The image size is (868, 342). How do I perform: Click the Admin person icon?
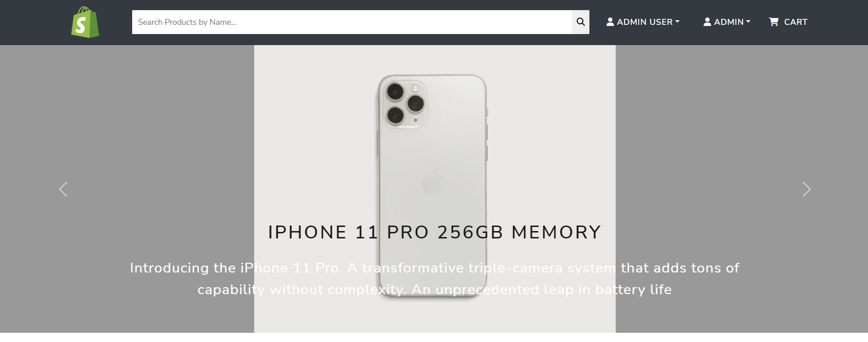[x=707, y=22]
